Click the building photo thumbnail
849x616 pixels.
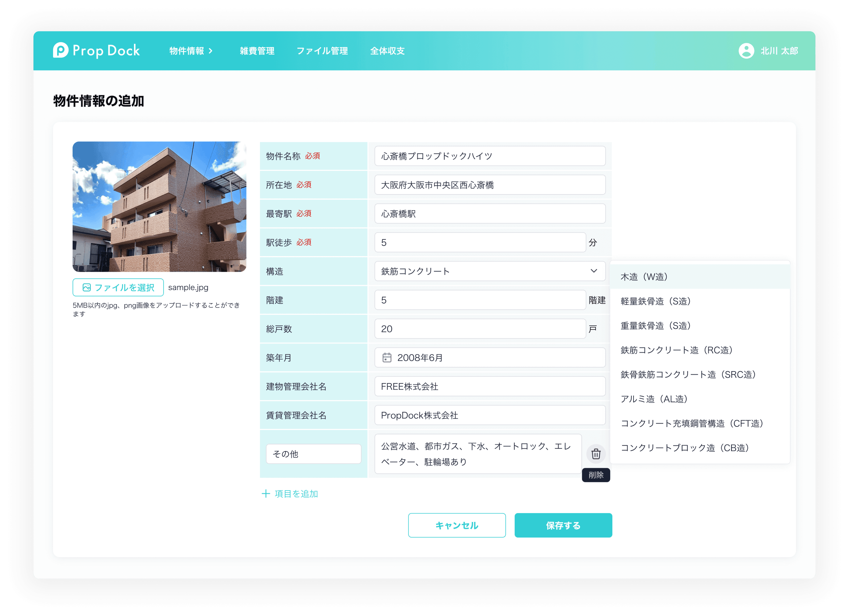click(x=159, y=206)
